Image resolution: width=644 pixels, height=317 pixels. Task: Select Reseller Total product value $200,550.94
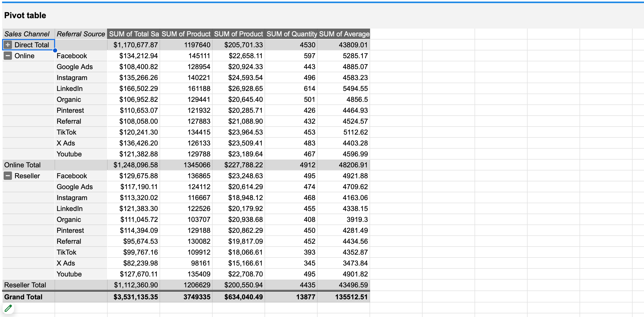(x=239, y=285)
